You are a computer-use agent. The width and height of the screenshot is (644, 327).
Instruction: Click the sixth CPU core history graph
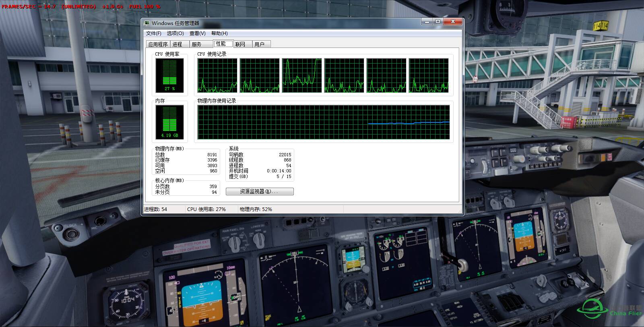429,75
